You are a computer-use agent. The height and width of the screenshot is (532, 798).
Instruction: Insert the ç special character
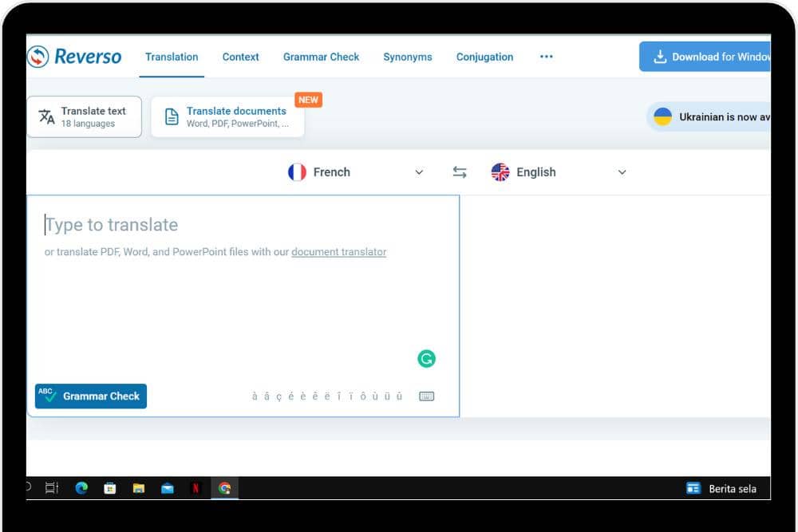(x=279, y=396)
